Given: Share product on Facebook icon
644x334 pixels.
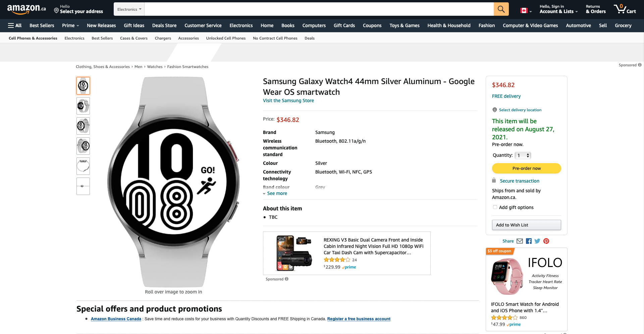Looking at the screenshot, I should (x=529, y=241).
